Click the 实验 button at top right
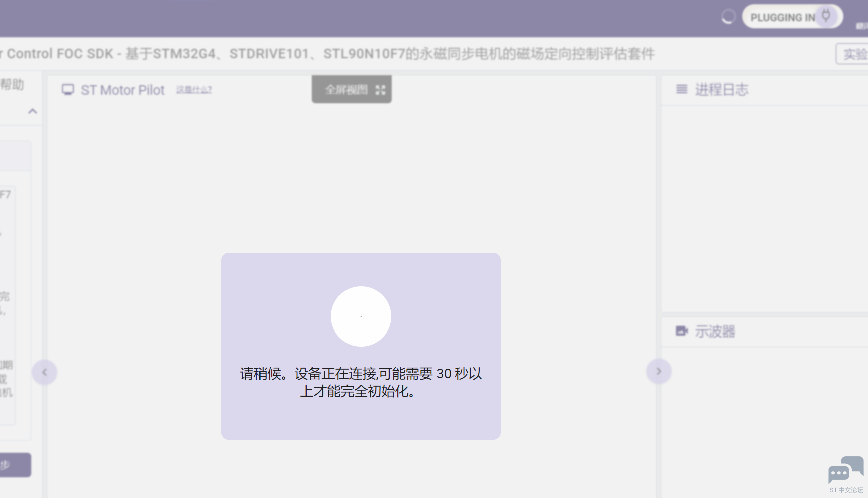Screen dimensions: 868x498 point(853,54)
